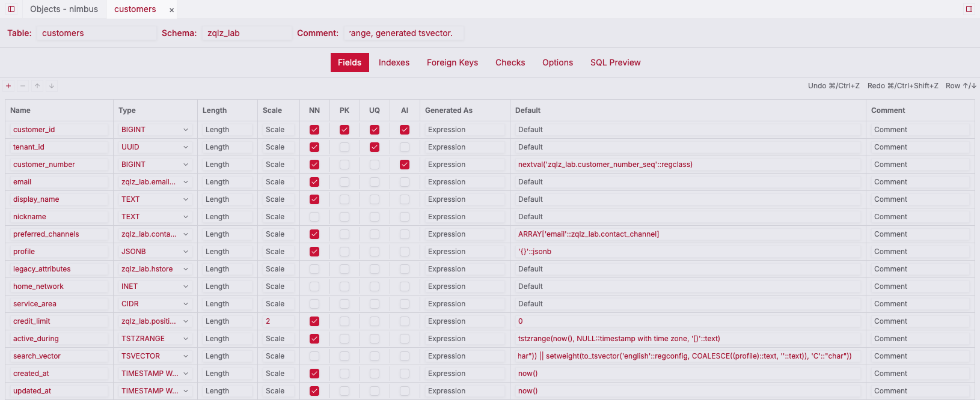Enable NN for home_network
Screen dimensions: 980x400
point(314,286)
